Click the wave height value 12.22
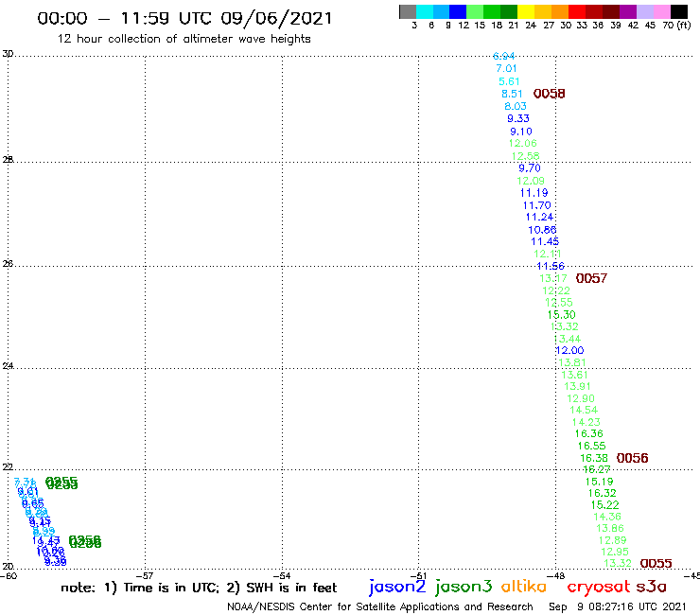The image size is (700, 615). pos(556,290)
